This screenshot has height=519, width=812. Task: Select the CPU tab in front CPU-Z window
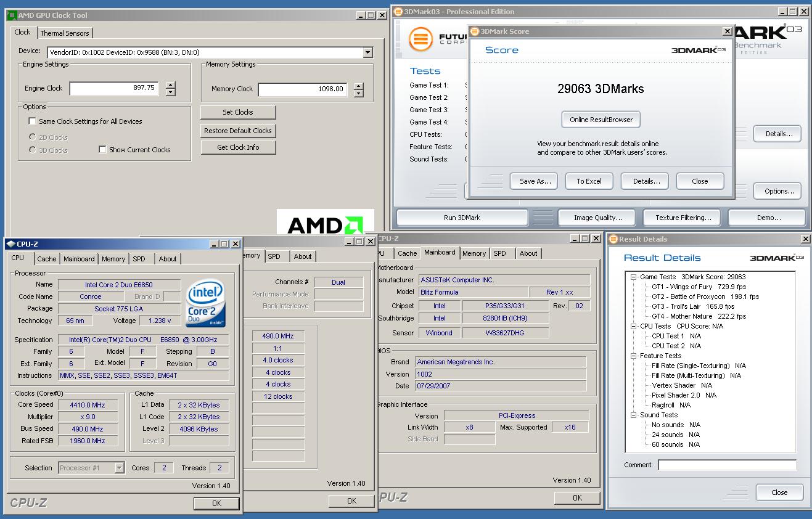coord(18,258)
